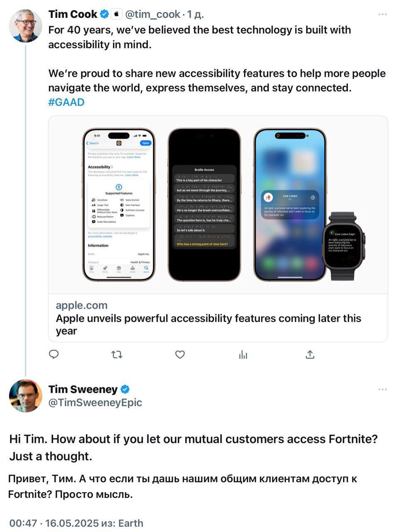
Task: Open Tim Sweeney's profile avatar
Action: (25, 396)
